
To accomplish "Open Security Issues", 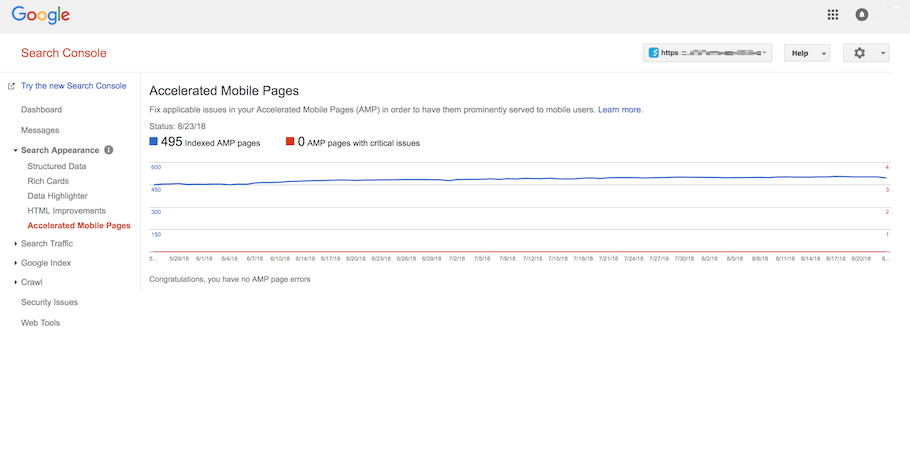I will (49, 302).
